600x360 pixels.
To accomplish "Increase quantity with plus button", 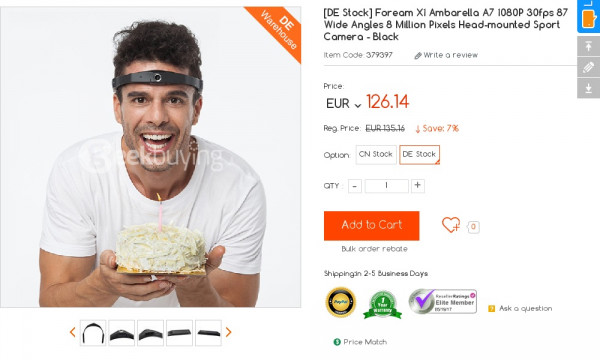I will tap(417, 186).
